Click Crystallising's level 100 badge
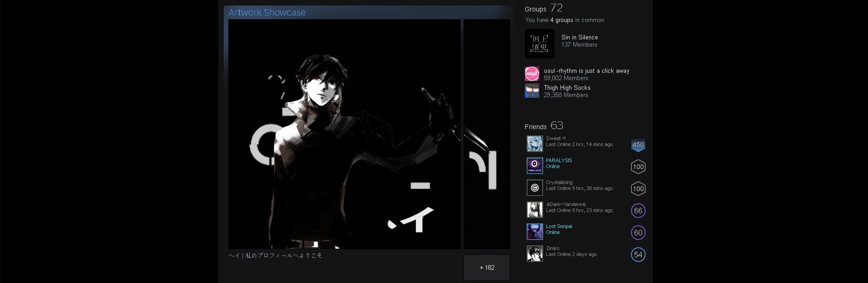 tap(638, 189)
